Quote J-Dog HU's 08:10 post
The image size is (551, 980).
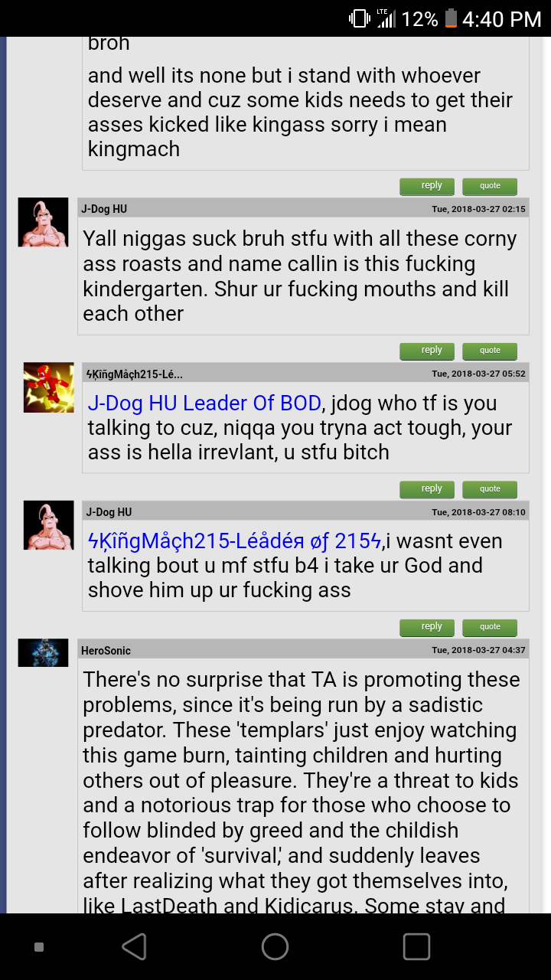(x=490, y=627)
